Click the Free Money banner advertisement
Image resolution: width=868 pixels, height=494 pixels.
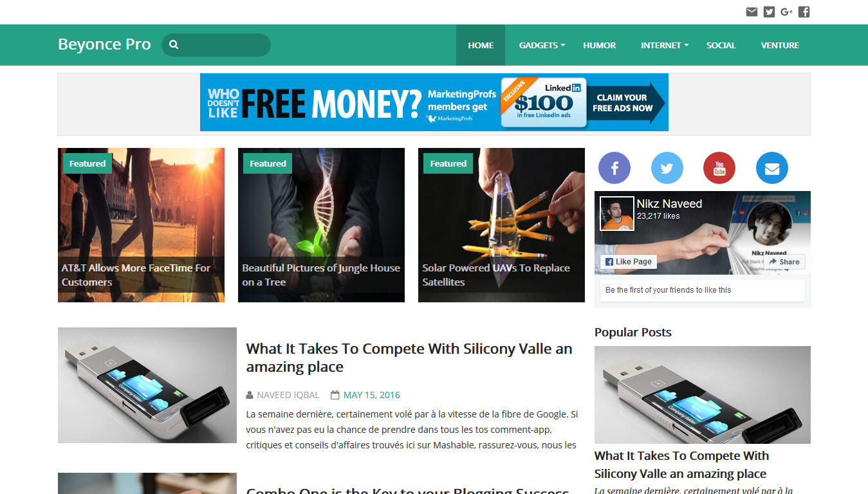434,102
